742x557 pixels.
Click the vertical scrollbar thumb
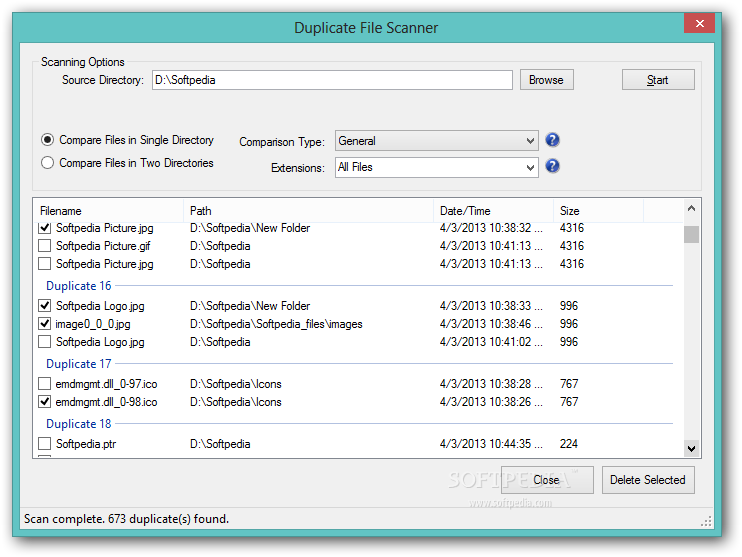tap(691, 234)
